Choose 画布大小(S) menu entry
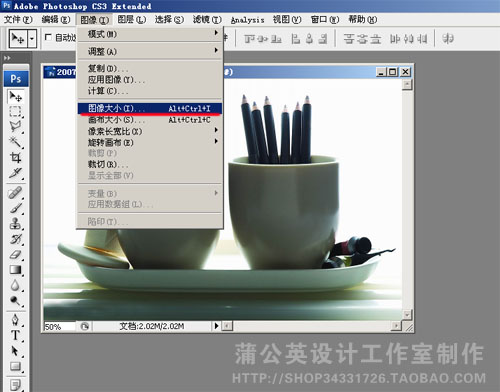The width and height of the screenshot is (500, 392). pos(150,120)
